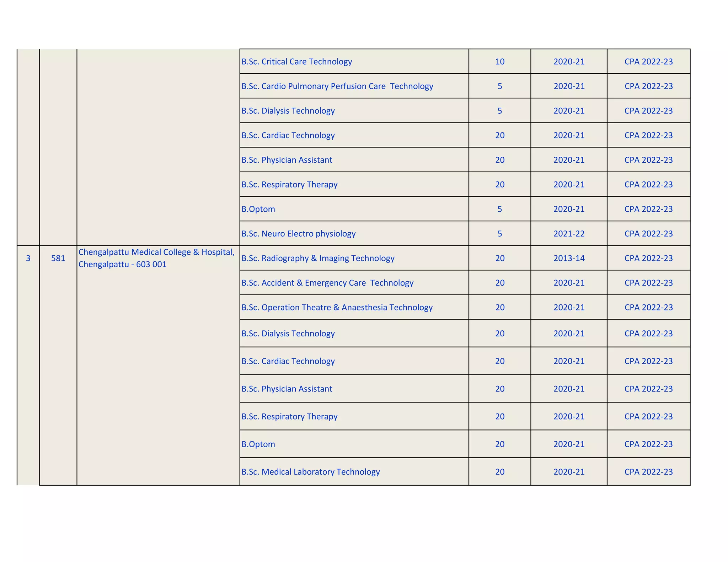Click the last B.Optom entry
728x562 pixels.
click(258, 444)
